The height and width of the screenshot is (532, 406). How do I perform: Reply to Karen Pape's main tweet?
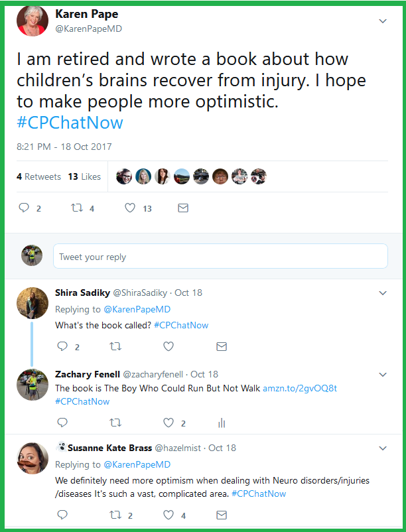pyautogui.click(x=24, y=208)
